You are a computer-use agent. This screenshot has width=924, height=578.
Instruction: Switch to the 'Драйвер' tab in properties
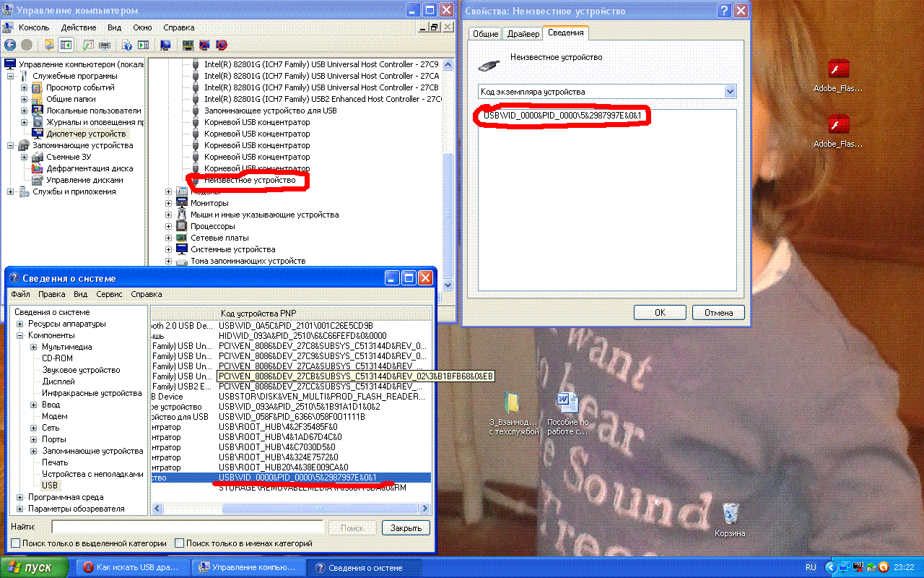click(523, 34)
